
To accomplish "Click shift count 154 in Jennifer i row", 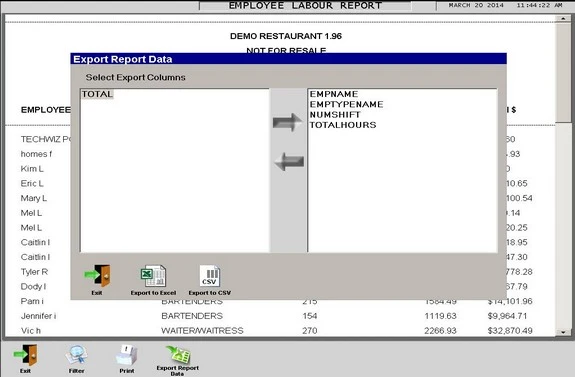I will [x=310, y=316].
